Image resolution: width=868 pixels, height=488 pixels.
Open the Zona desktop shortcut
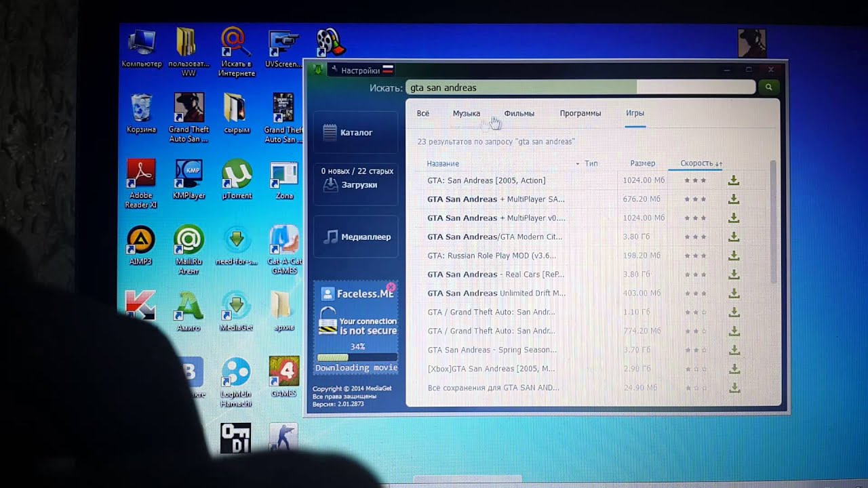[284, 180]
